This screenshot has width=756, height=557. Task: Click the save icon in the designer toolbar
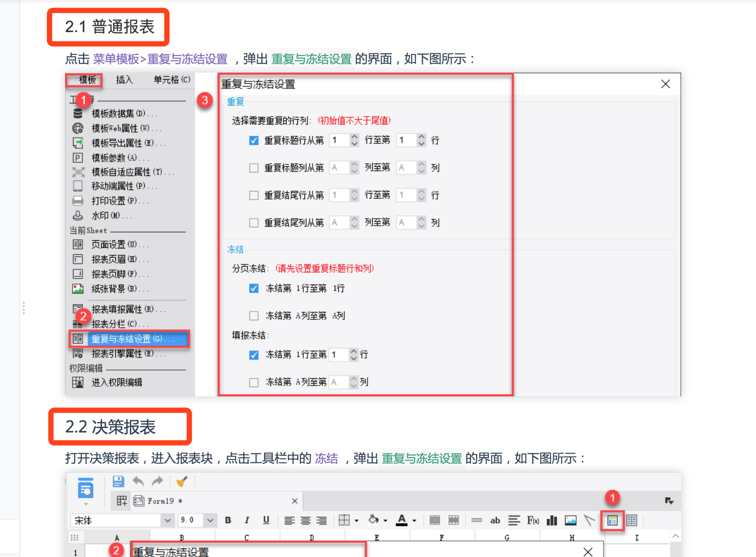(118, 481)
